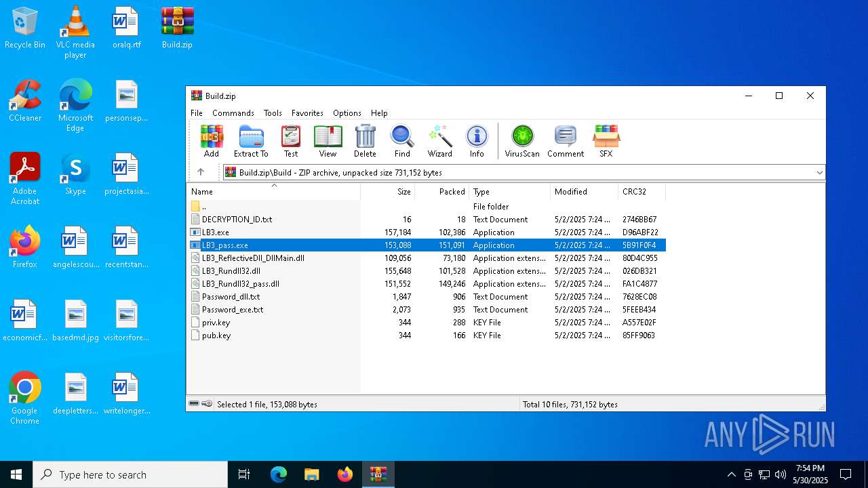868x488 pixels.
Task: Select Build.zip desktop icon
Action: (177, 28)
